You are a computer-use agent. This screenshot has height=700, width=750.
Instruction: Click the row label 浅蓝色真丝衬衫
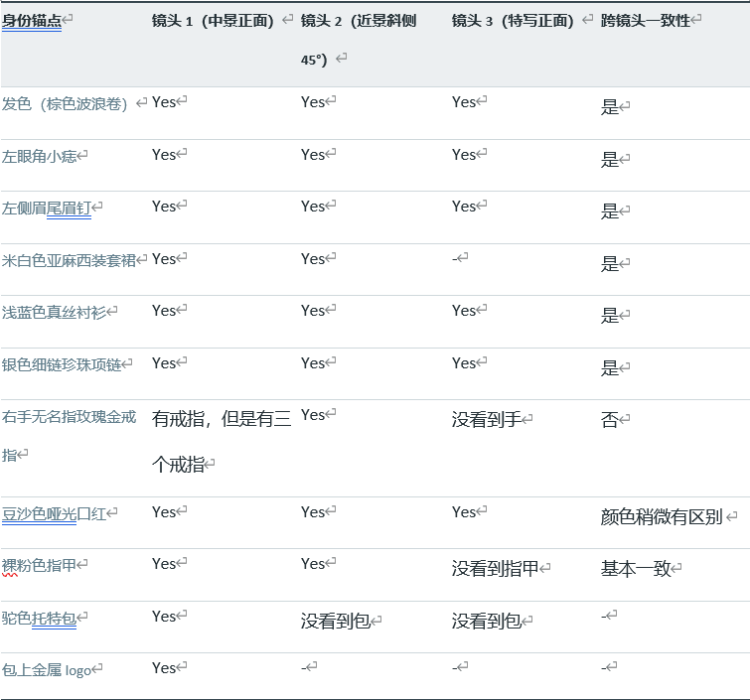54,312
